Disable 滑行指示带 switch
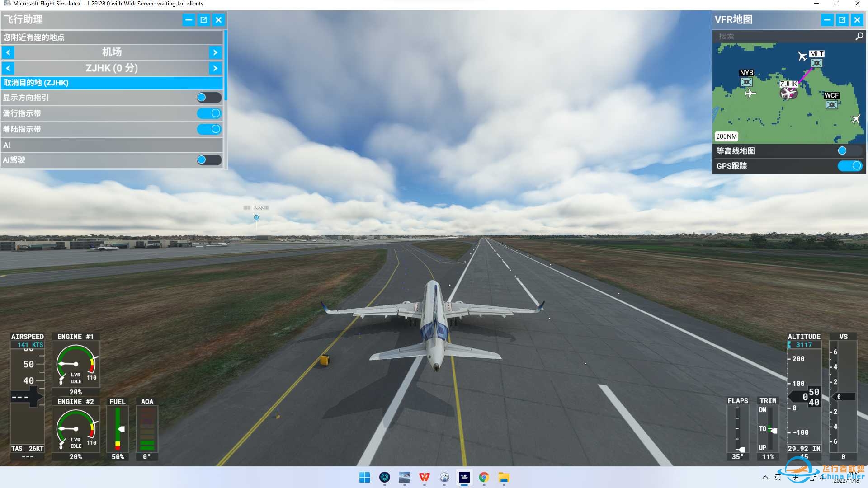 tap(209, 113)
